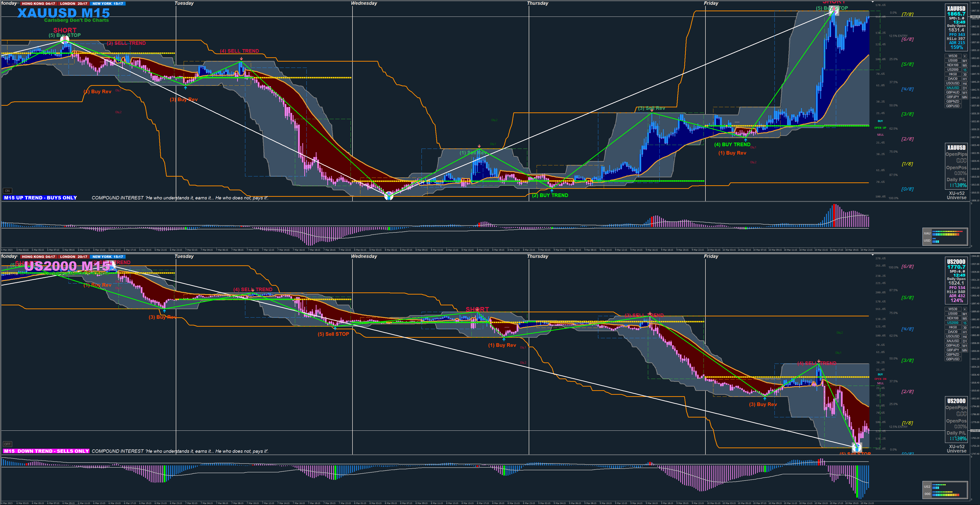
Task: Toggle the OFF button in US2000 chart
Action: tap(7, 444)
